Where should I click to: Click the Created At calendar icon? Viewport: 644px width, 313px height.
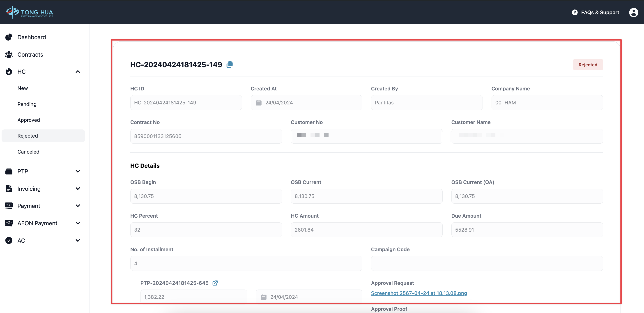[258, 103]
